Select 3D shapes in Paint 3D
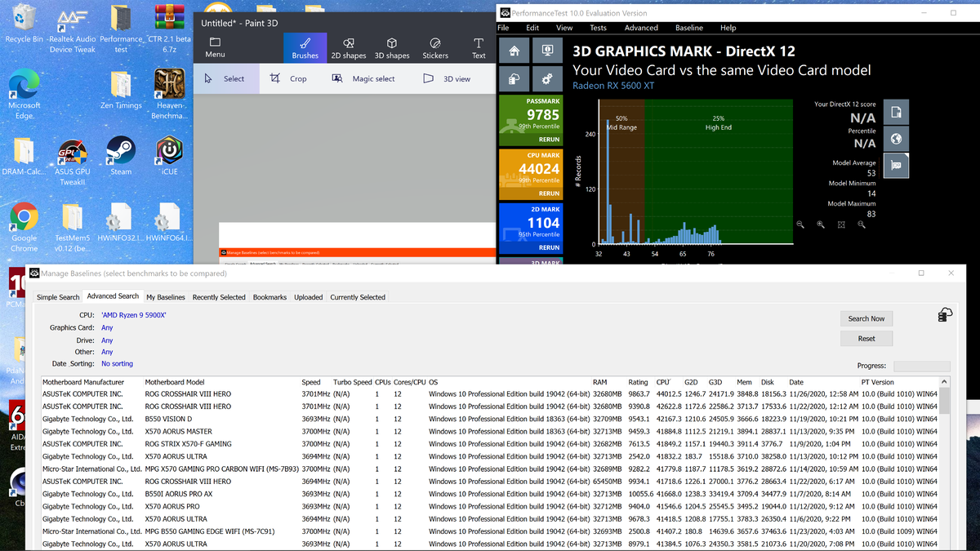Viewport: 980px width, 551px height. click(x=392, y=48)
